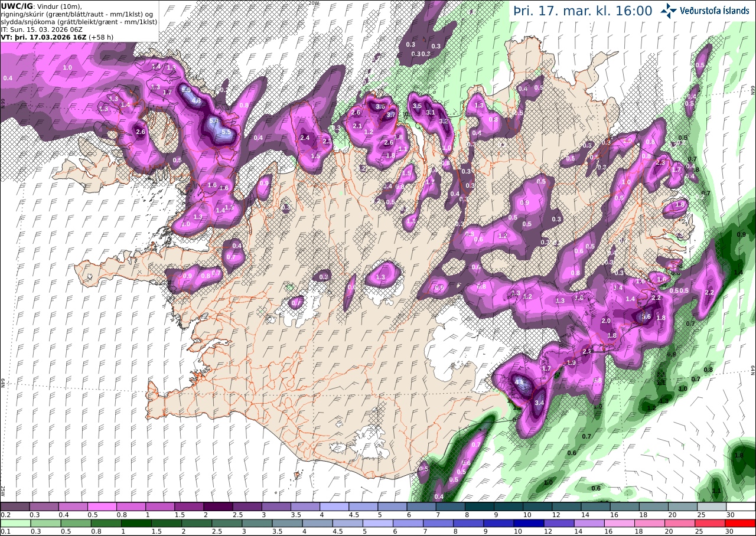Click the Veðurstofa Íslands logo emblem
Screen dimensions: 756x536
[x=669, y=10]
